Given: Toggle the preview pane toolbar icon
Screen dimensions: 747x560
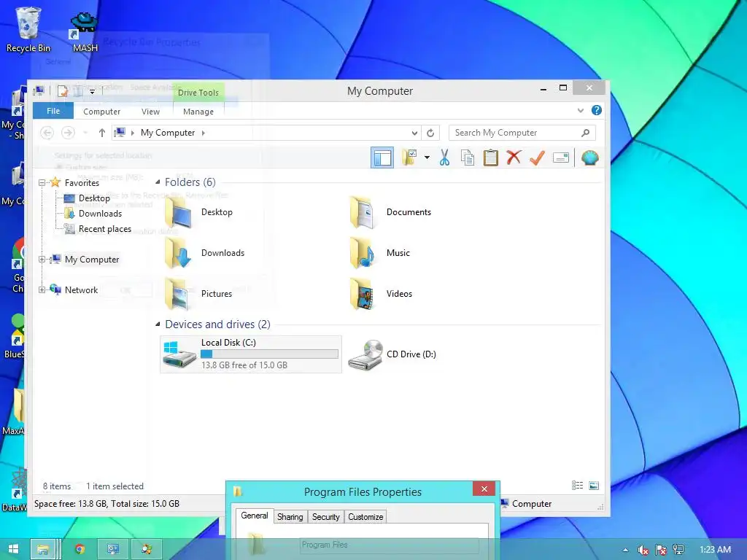Looking at the screenshot, I should 382,157.
